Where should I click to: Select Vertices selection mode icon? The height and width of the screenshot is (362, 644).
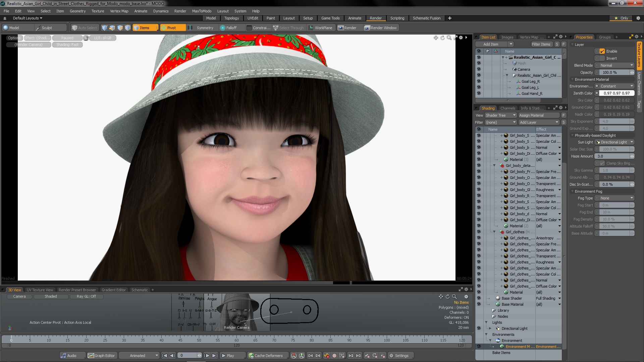(x=105, y=28)
